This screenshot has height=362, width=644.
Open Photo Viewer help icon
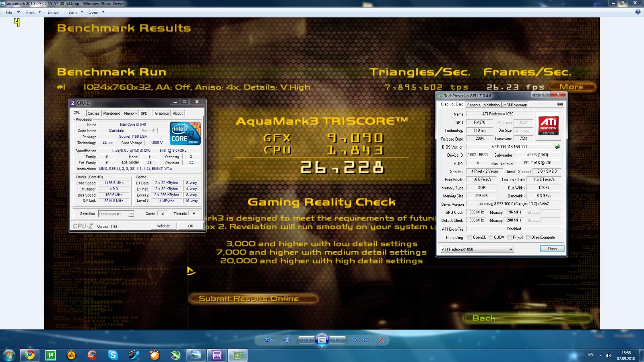point(638,12)
